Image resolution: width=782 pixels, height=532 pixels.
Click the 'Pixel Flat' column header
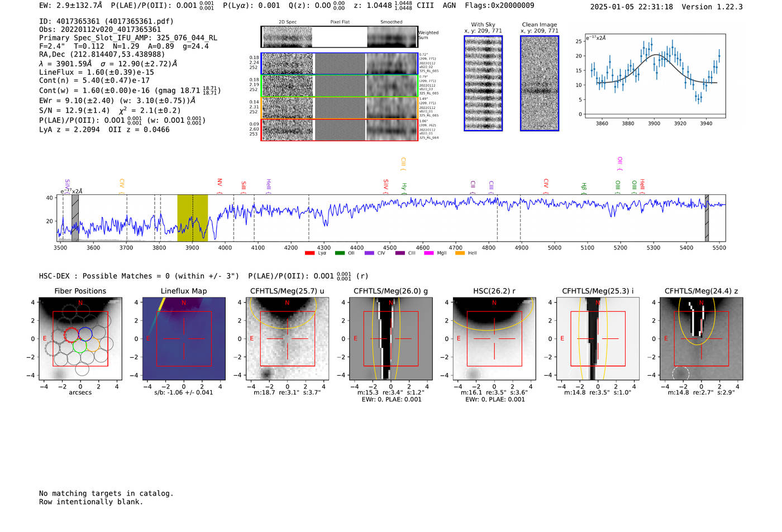[340, 22]
